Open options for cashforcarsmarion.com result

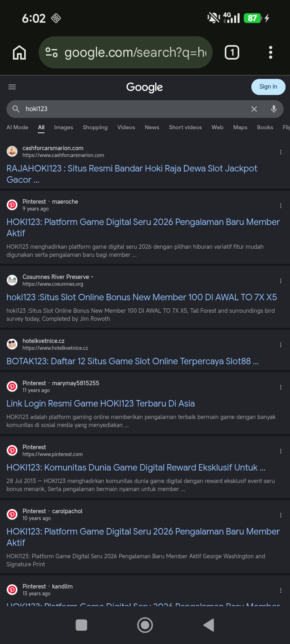281,152
